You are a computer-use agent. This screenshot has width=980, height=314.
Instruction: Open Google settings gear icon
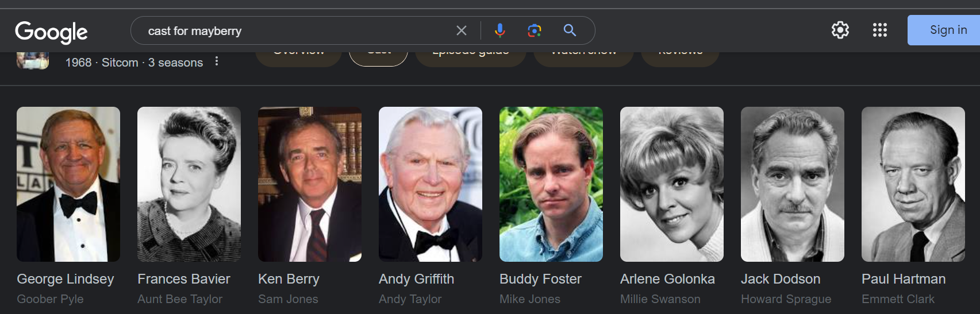[840, 30]
